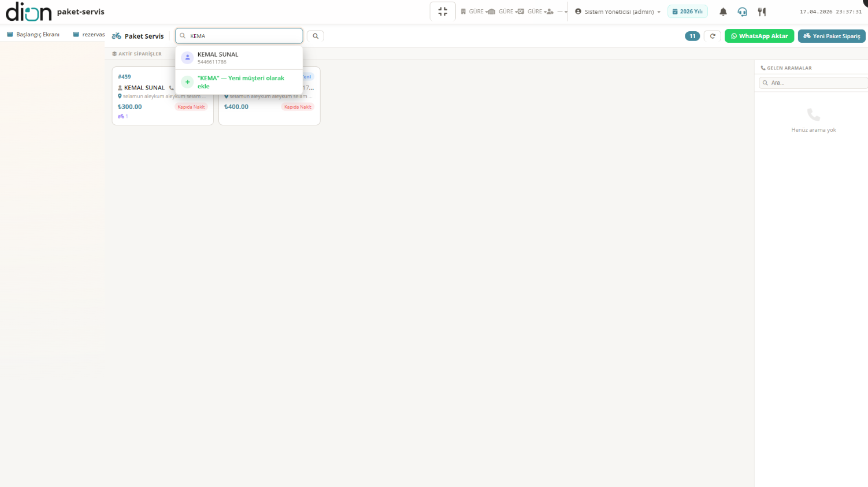The height and width of the screenshot is (487, 868).
Task: Select the Paket Servis tab
Action: tap(138, 36)
